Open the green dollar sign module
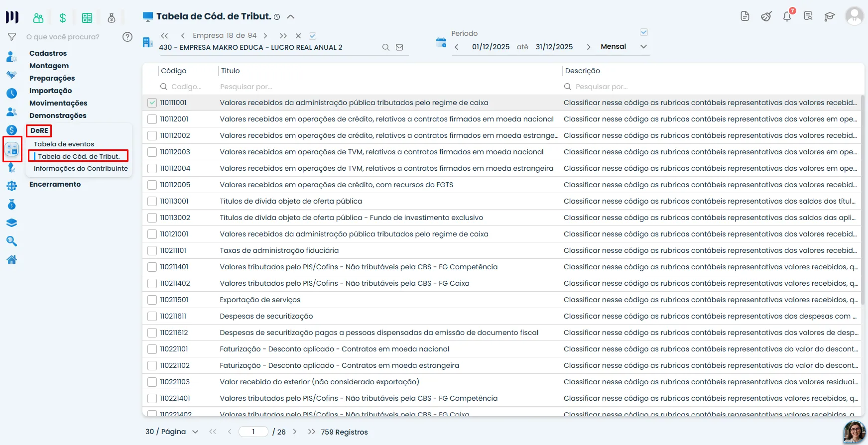The width and height of the screenshot is (868, 445). point(63,18)
